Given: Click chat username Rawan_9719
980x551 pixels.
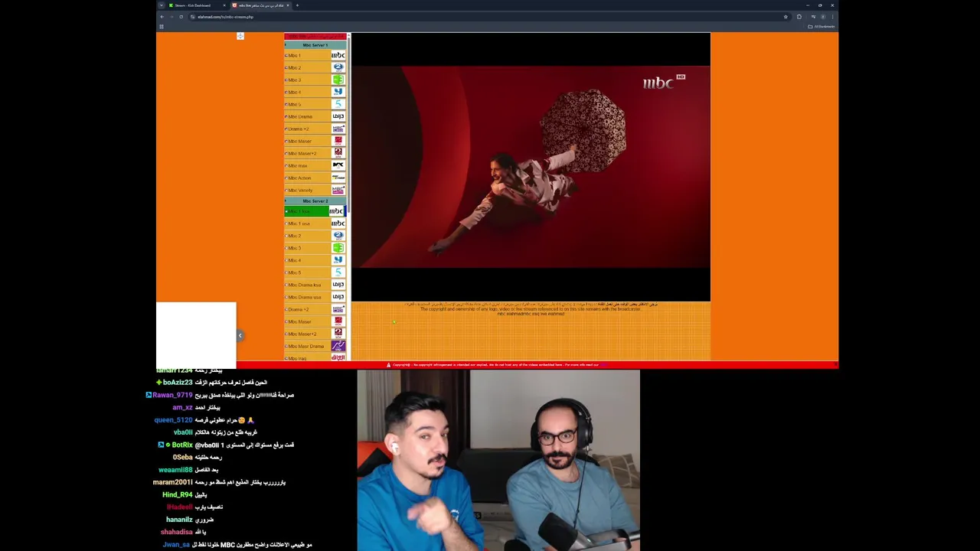Looking at the screenshot, I should [x=172, y=395].
